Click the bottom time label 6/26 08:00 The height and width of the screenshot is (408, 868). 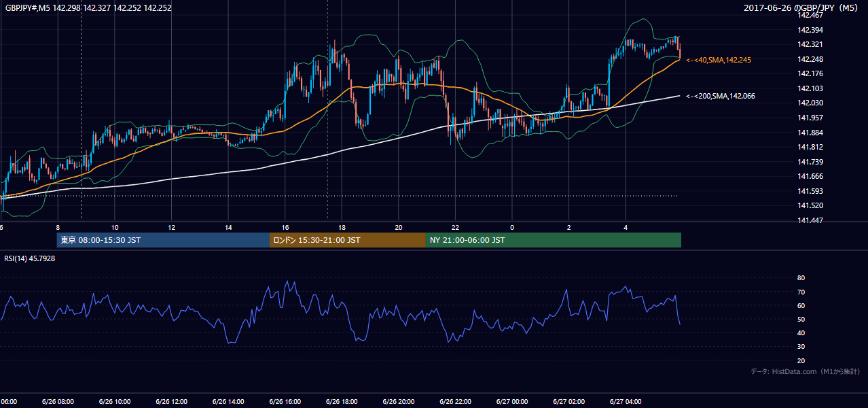58,402
